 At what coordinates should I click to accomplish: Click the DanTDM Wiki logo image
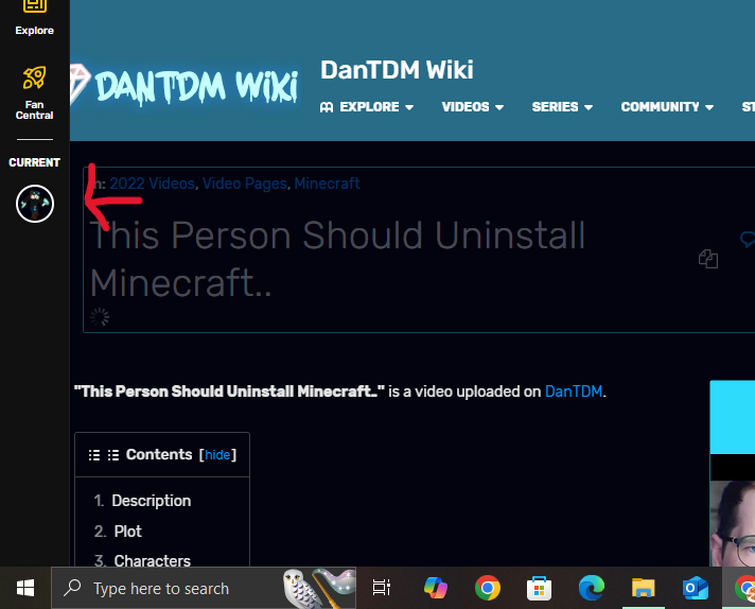185,85
